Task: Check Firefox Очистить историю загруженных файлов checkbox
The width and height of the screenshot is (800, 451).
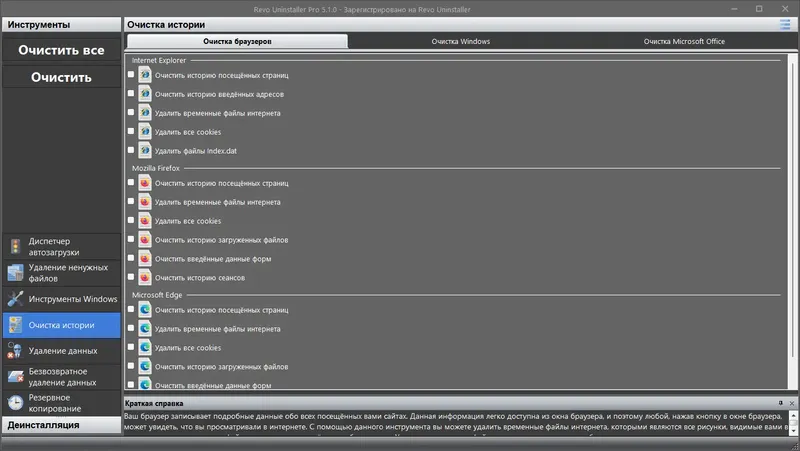Action: tap(131, 239)
